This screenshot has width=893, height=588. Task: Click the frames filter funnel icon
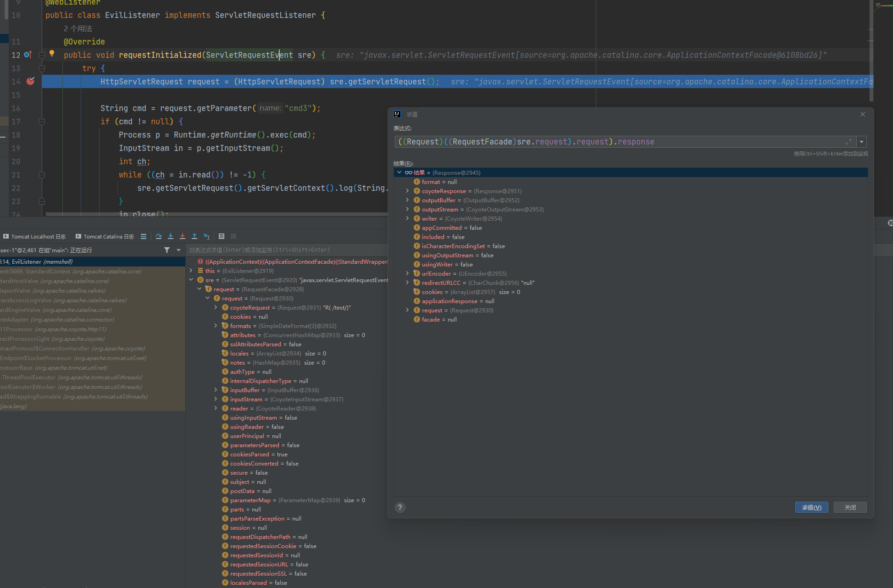tap(167, 250)
